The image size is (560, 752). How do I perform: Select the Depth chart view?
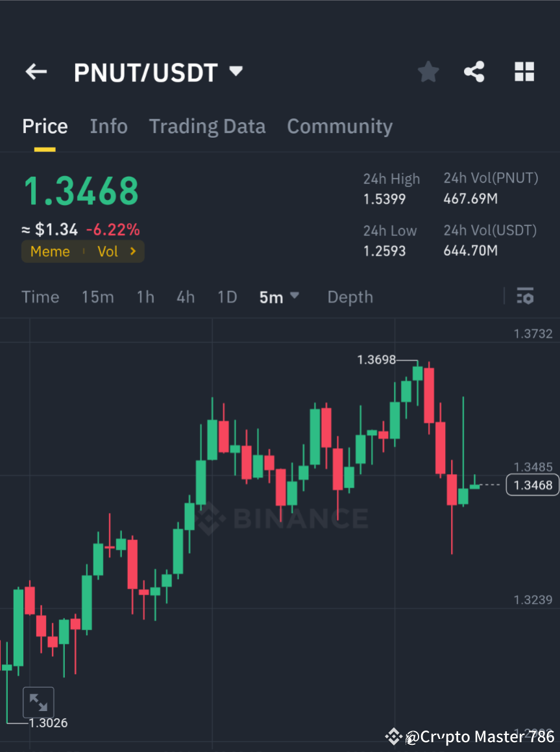click(350, 297)
